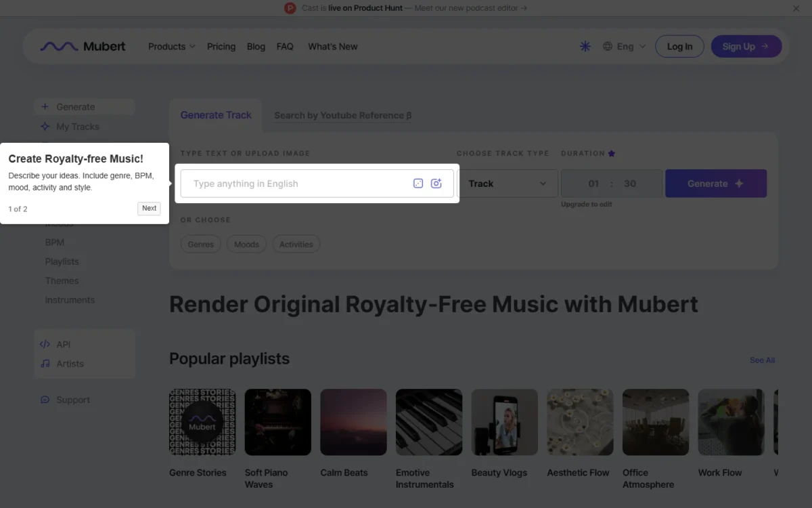Image resolution: width=812 pixels, height=508 pixels.
Task: Switch to the Generate Track tab
Action: (x=216, y=115)
